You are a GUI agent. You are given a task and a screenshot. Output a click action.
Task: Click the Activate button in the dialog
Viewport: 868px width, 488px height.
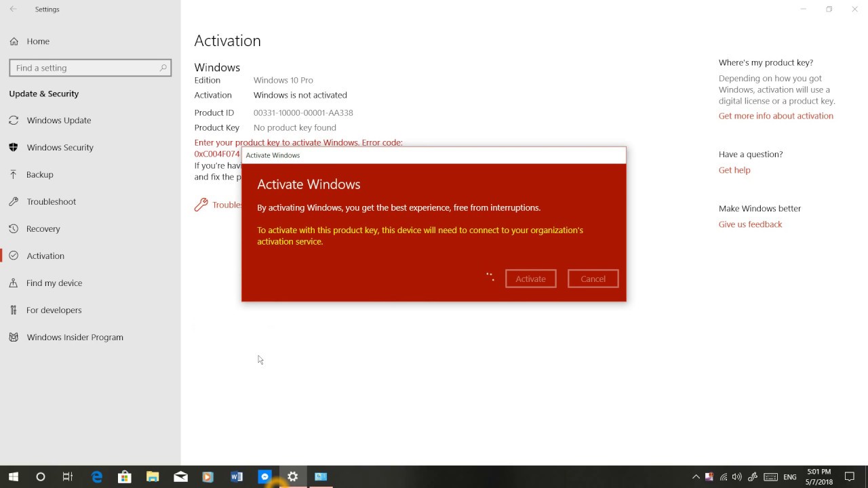pos(531,279)
